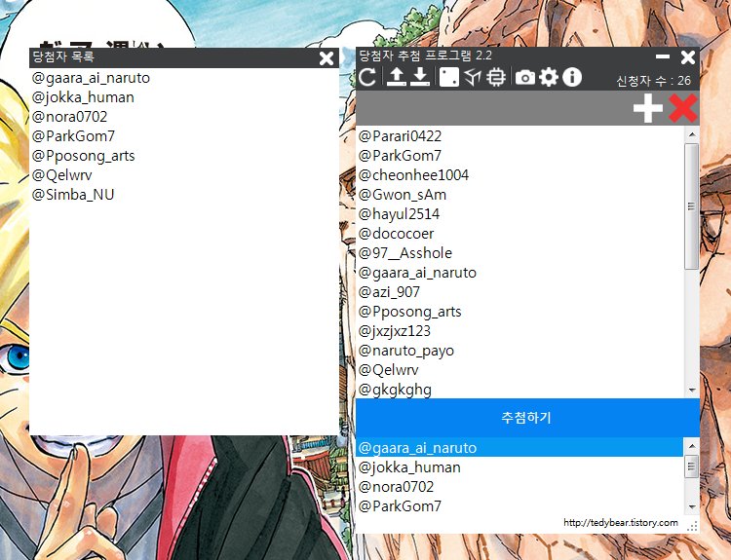Select highlighted @gaara_ai_naruto in results list
The height and width of the screenshot is (560, 731).
click(x=519, y=448)
